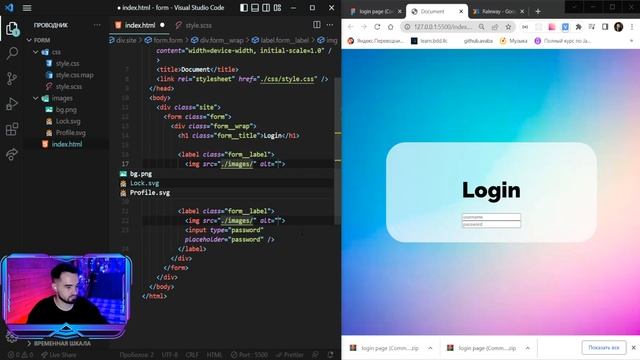Image resolution: width=640 pixels, height=360 pixels.
Task: Open browser extensions puzzle icon
Action: point(578,27)
